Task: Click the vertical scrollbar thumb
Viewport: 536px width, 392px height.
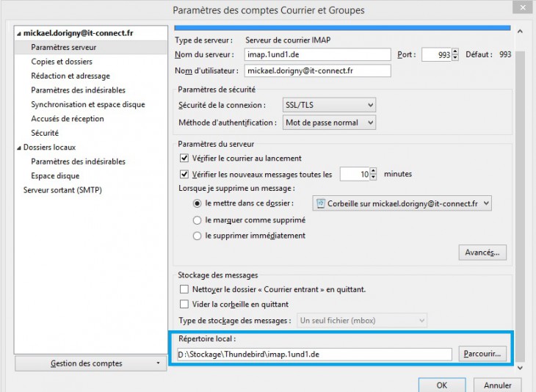Action: [520, 206]
